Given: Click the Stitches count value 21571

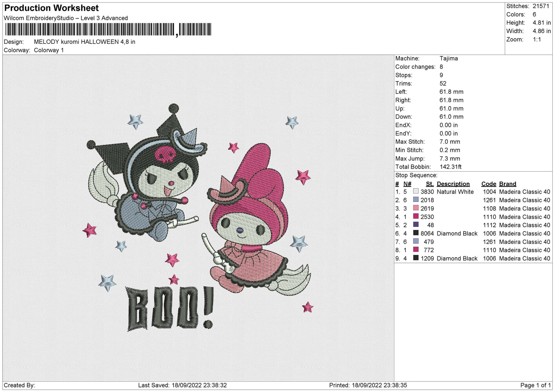Looking at the screenshot, I should (x=541, y=6).
